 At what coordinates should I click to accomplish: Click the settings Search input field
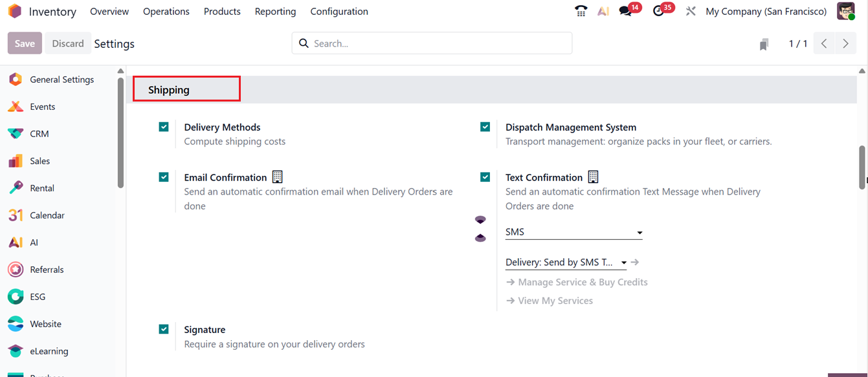(x=440, y=43)
